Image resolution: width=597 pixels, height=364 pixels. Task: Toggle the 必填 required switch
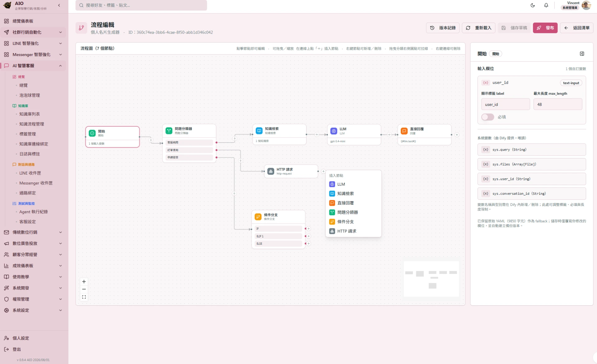tap(488, 117)
